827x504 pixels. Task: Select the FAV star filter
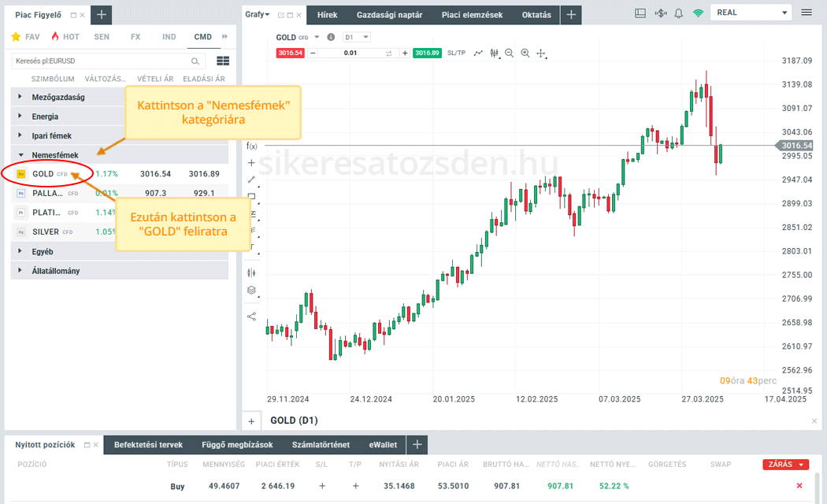[x=26, y=37]
